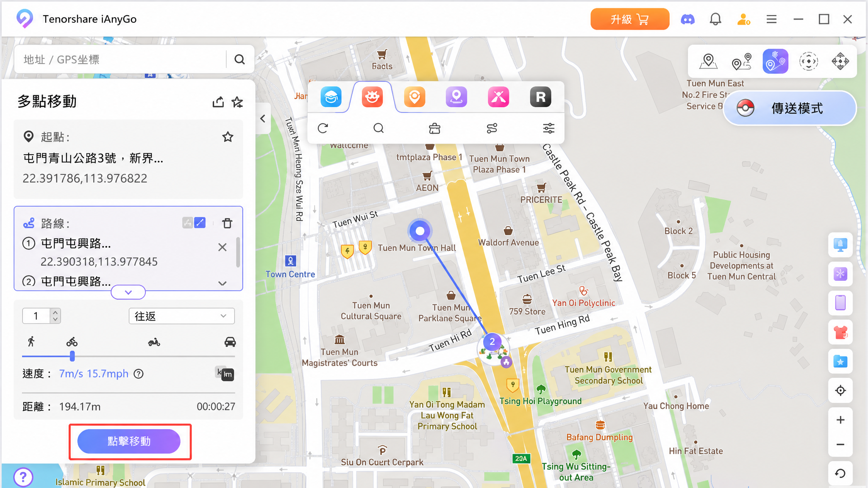Click the 點擊移動 start move button
This screenshot has width=868, height=488.
[129, 441]
